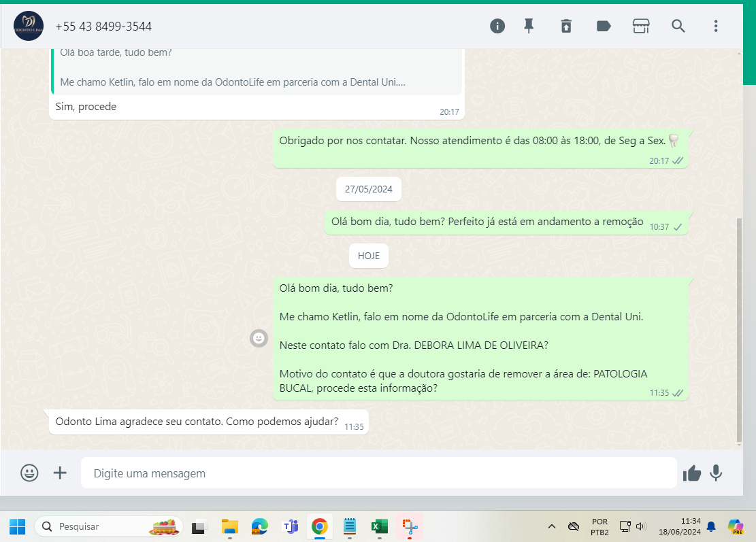The height and width of the screenshot is (542, 756).
Task: Send thumbs up icon
Action: (x=692, y=473)
